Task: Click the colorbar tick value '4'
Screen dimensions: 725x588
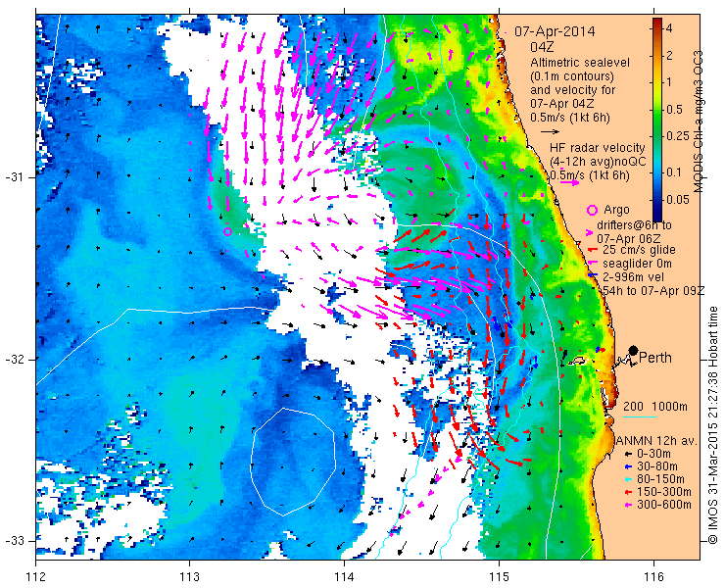Action: click(668, 28)
